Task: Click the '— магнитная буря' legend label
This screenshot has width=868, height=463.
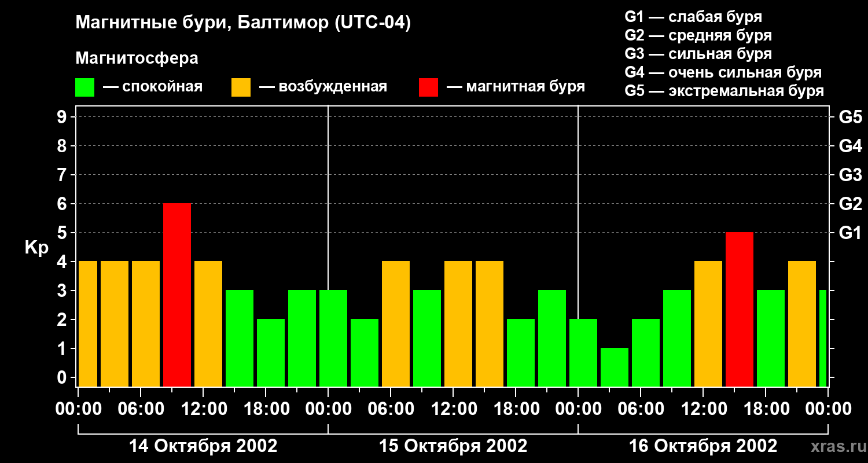Action: [x=516, y=87]
